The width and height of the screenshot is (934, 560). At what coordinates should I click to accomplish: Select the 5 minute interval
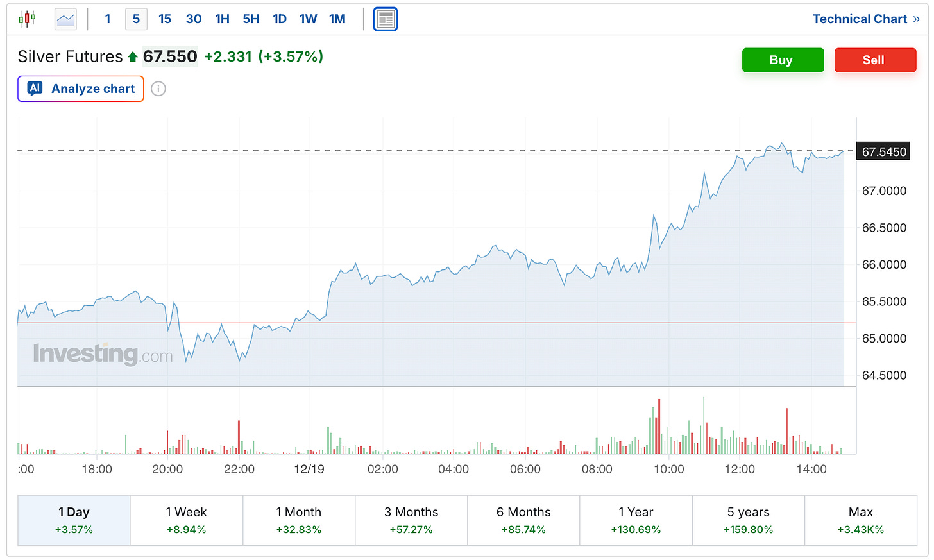(x=136, y=19)
